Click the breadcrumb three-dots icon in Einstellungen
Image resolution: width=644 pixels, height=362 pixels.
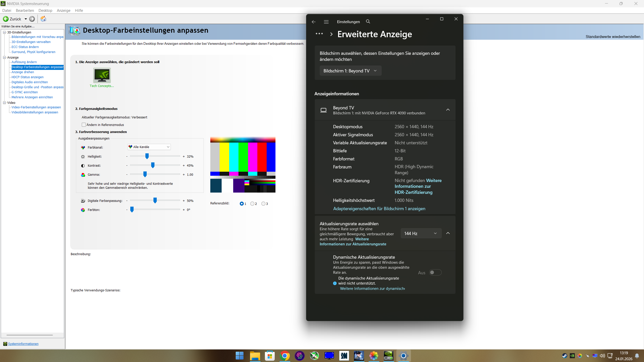[319, 34]
